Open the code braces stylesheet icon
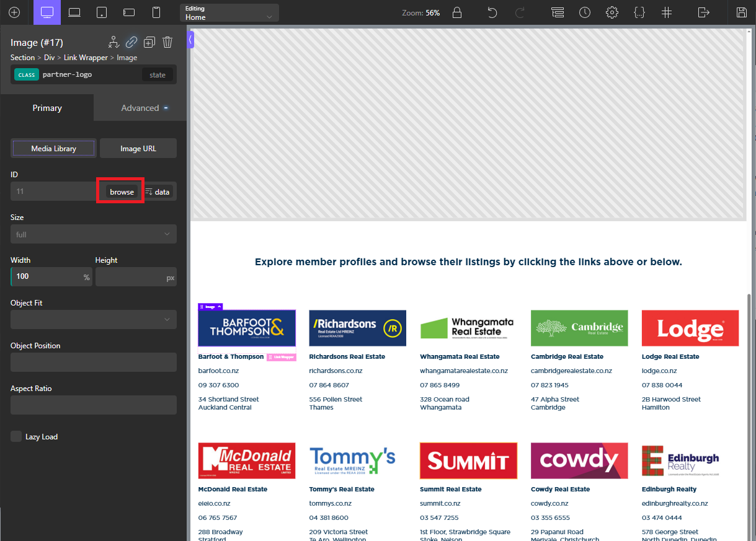 pyautogui.click(x=639, y=12)
